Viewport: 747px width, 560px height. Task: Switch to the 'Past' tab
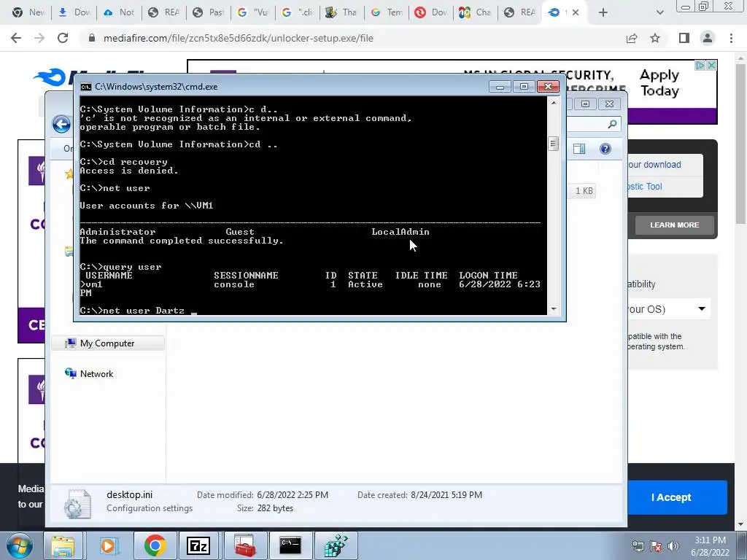click(x=209, y=12)
